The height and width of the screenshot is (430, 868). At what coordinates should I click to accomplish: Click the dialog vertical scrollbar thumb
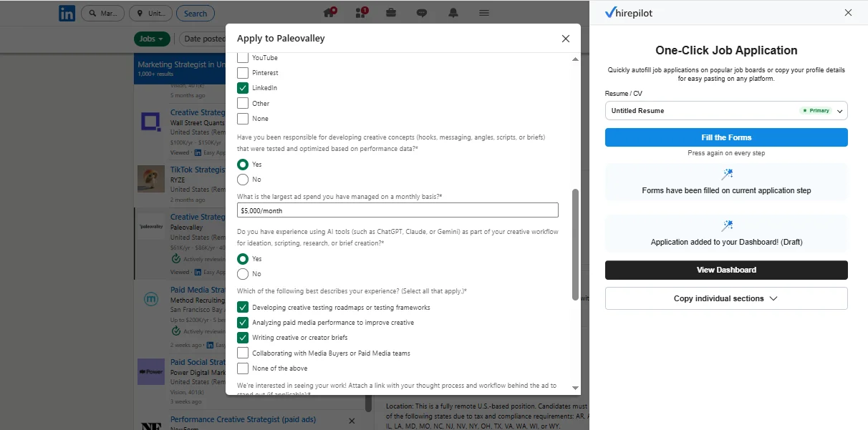pos(575,245)
